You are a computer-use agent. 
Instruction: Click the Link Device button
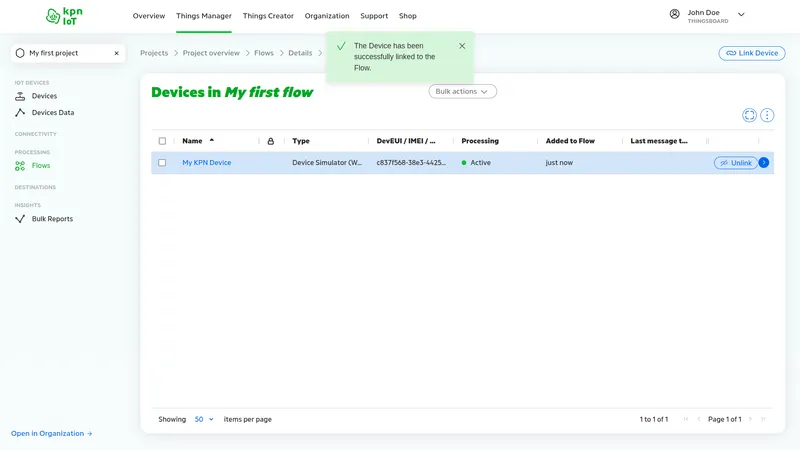pyautogui.click(x=752, y=53)
